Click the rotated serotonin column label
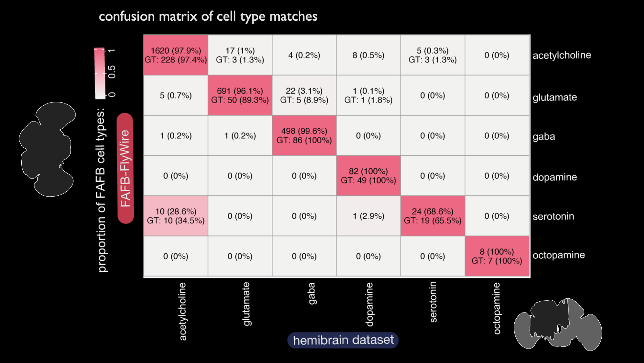644x363 pixels. pos(433,302)
